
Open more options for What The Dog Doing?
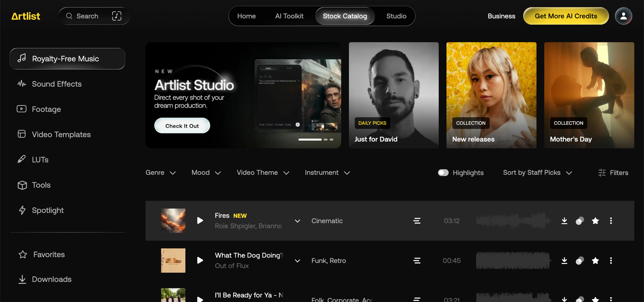pyautogui.click(x=611, y=260)
